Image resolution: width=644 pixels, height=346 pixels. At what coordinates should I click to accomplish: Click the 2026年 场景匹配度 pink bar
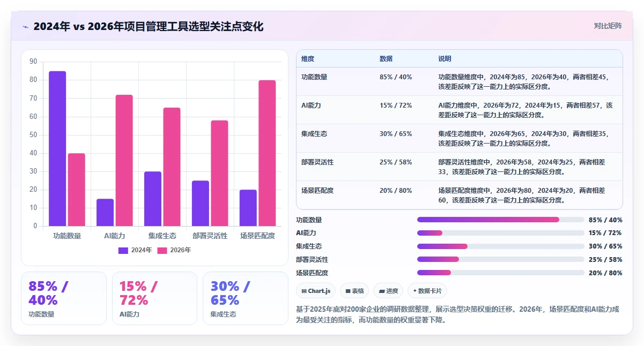(268, 153)
